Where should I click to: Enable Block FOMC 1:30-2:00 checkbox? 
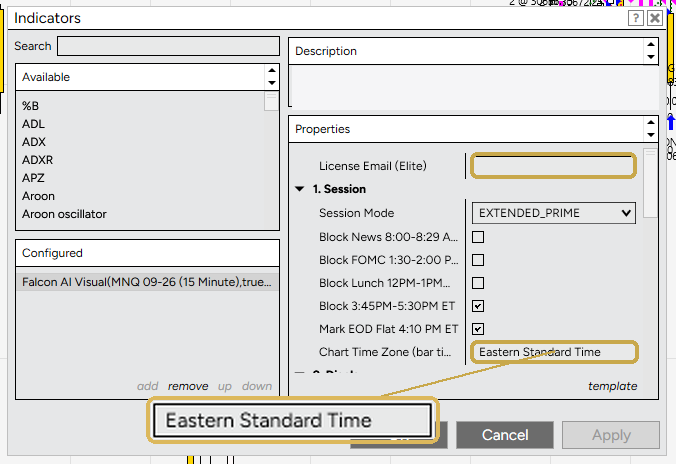click(478, 260)
